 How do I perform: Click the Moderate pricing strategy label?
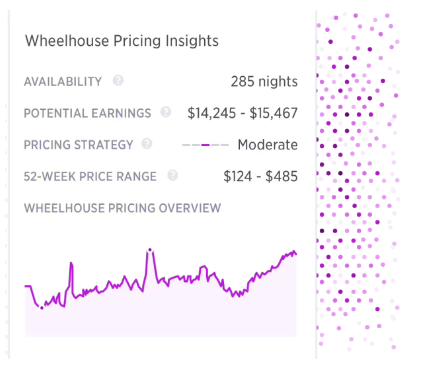click(x=268, y=145)
